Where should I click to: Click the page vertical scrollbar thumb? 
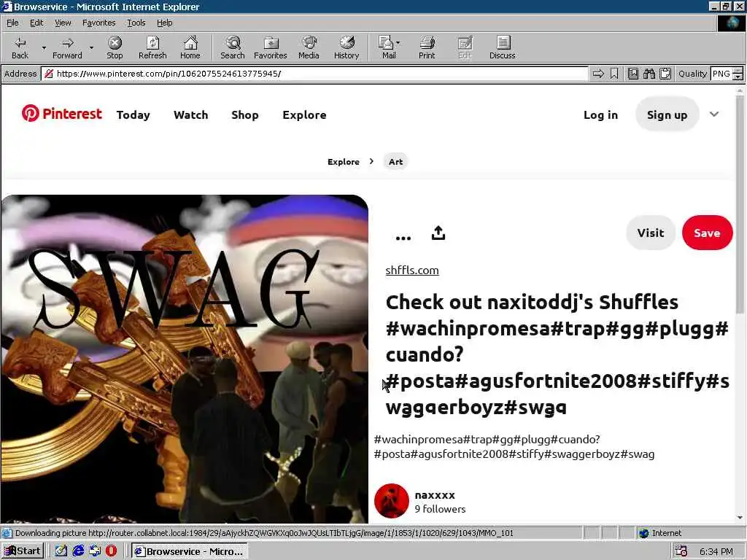(740, 205)
